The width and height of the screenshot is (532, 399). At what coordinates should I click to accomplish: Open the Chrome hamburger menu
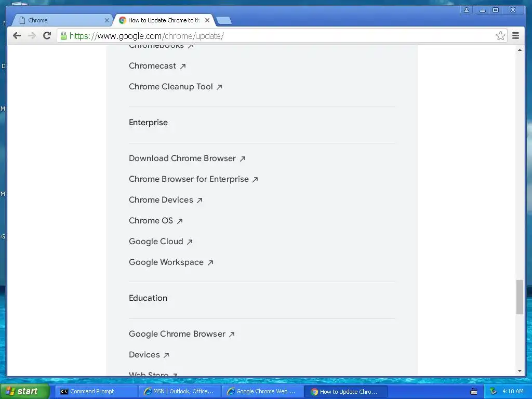pos(515,36)
